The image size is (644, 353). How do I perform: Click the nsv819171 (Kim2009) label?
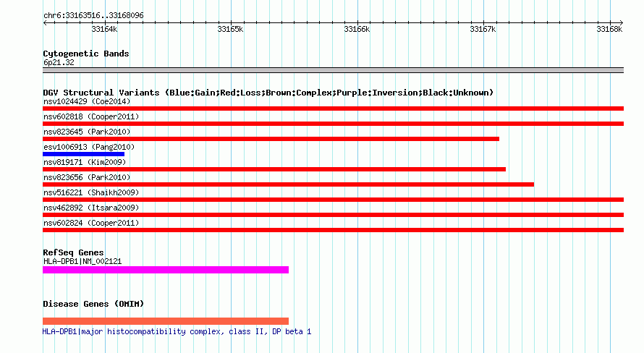coord(85,162)
